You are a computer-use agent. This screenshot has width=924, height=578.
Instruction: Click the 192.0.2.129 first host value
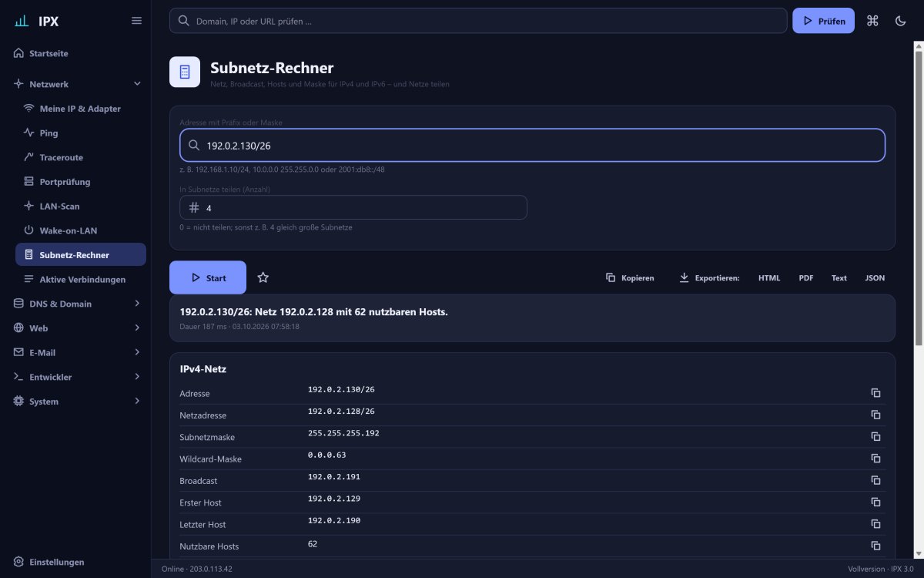[334, 499]
